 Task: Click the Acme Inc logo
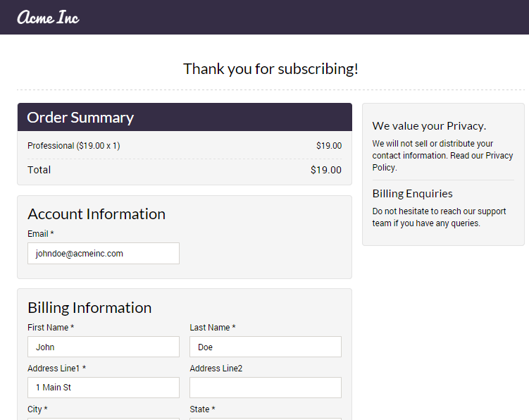tap(48, 18)
